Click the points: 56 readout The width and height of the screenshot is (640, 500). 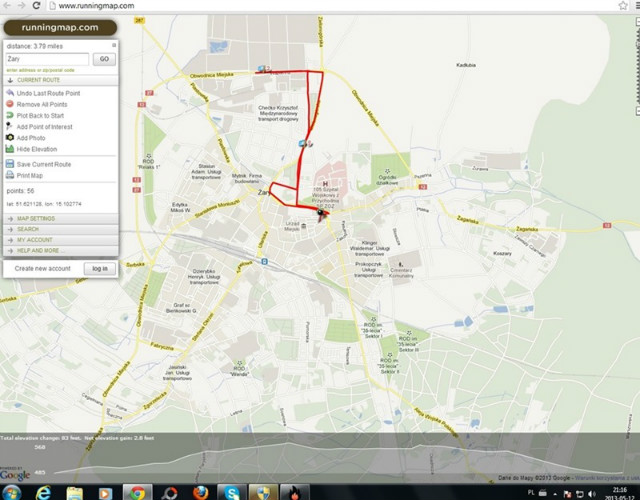(x=20, y=191)
